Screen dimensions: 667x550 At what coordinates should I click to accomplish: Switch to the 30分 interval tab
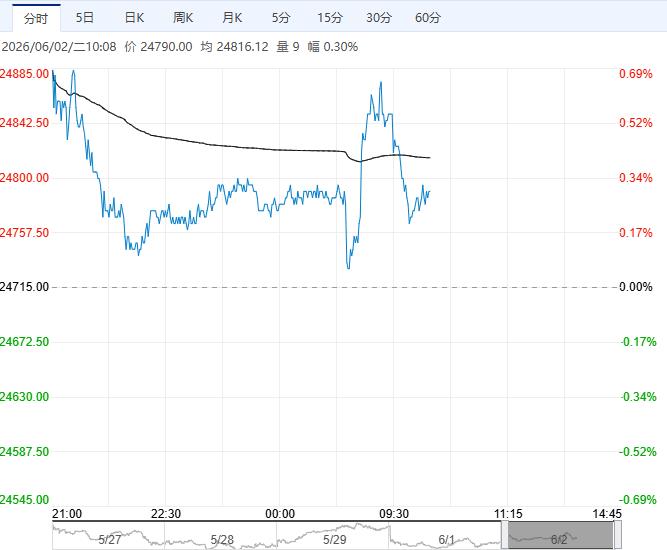379,18
